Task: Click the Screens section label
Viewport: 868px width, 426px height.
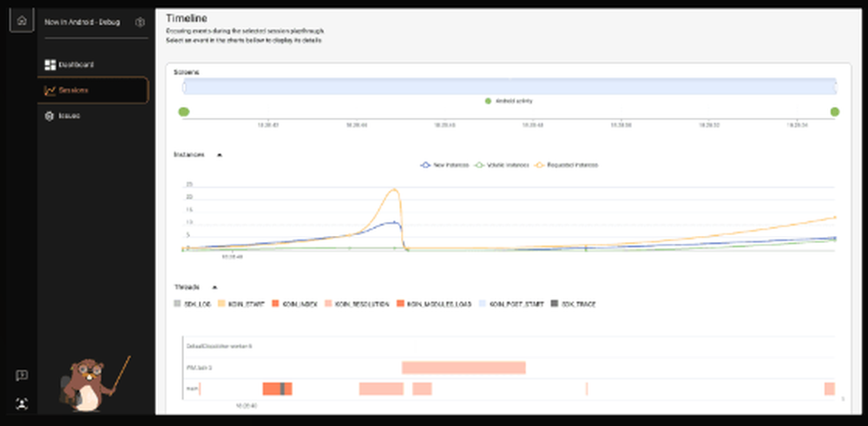Action: coord(187,72)
